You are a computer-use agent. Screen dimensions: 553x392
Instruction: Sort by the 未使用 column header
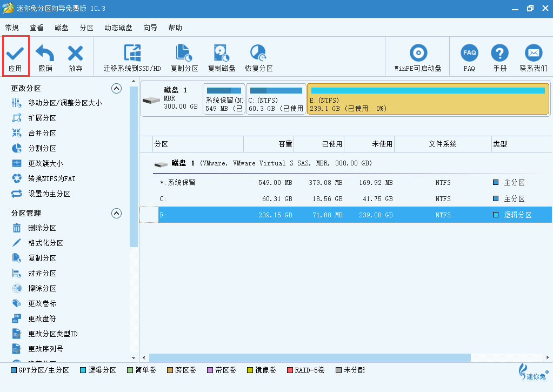pyautogui.click(x=369, y=144)
